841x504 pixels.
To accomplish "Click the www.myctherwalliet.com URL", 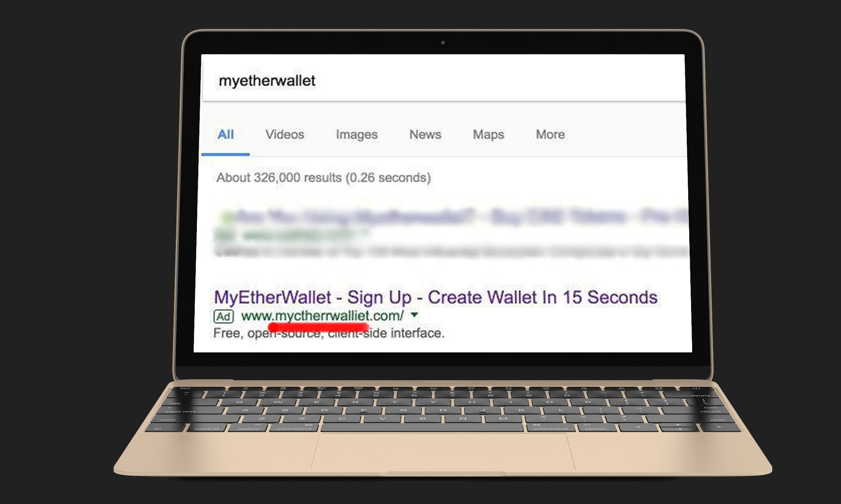I will coord(322,316).
